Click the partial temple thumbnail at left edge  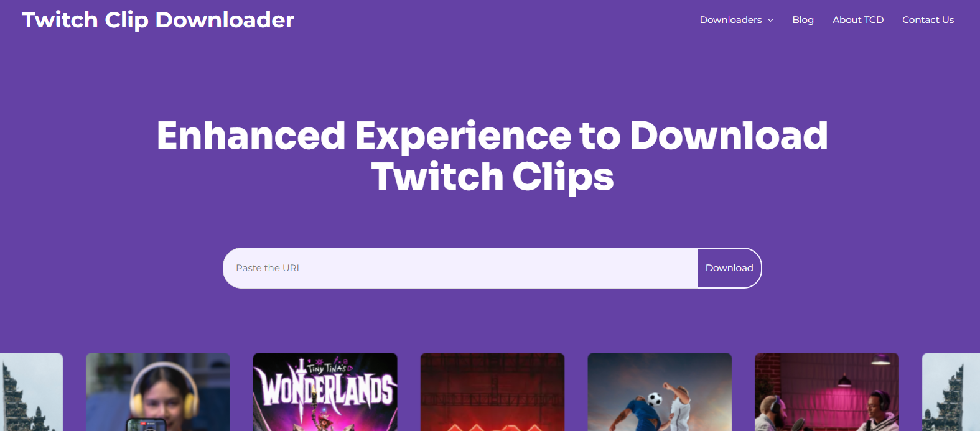point(31,392)
